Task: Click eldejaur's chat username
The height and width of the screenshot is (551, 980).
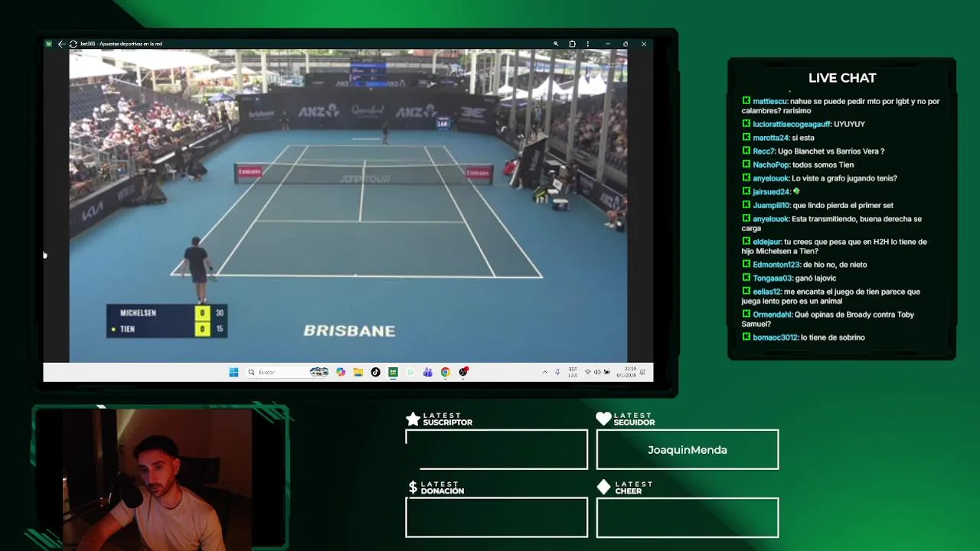Action: click(x=766, y=242)
